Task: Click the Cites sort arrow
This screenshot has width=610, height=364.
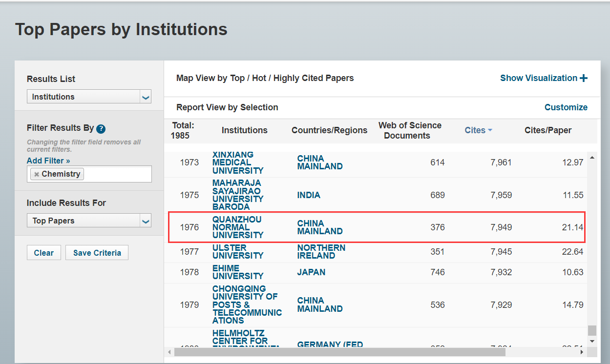Action: coord(490,130)
